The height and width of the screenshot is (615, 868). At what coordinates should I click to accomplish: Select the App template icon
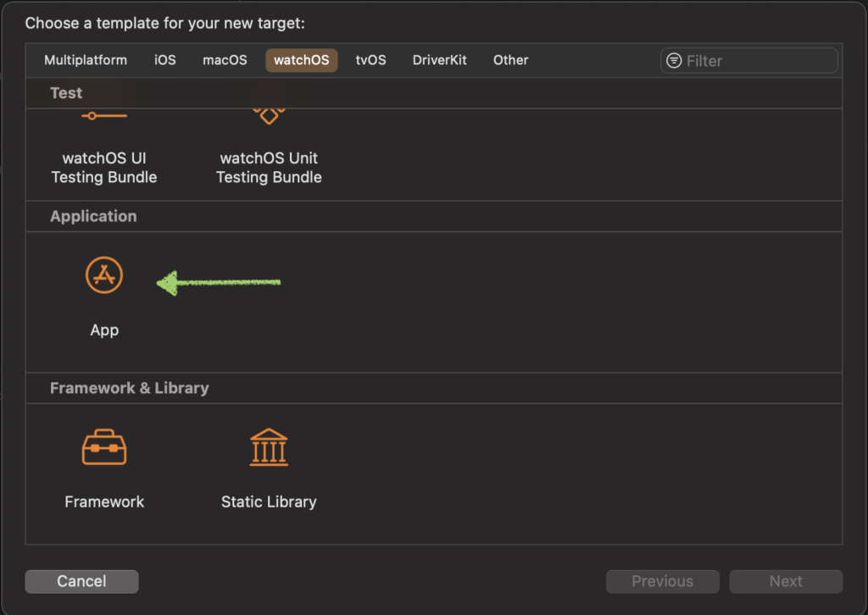(x=104, y=276)
